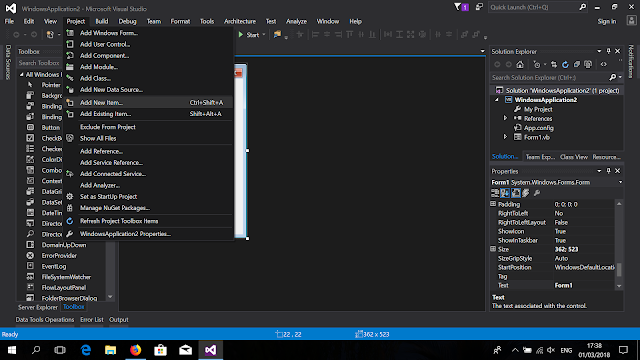Switch to the Class View tab
Screen dimensions: 640x360
coord(574,157)
